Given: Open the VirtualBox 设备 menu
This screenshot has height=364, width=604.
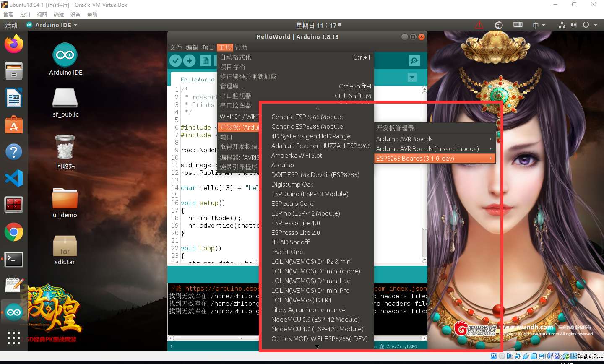Looking at the screenshot, I should 75,14.
